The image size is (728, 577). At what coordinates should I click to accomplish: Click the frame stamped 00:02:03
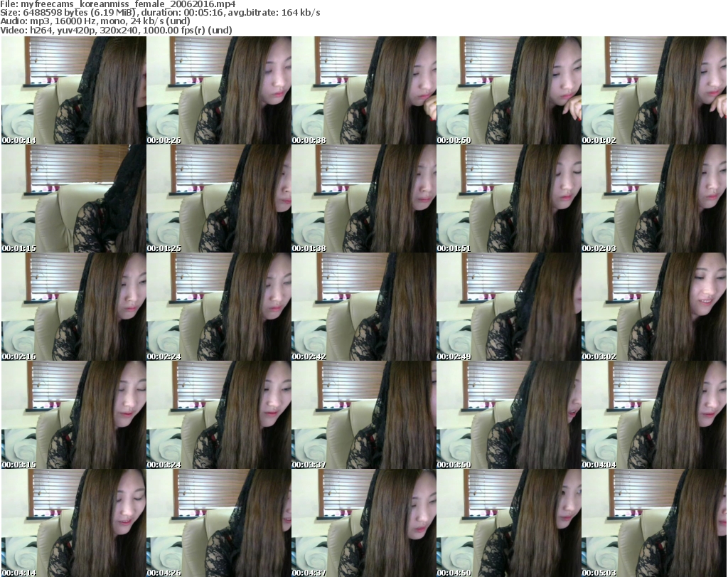654,198
